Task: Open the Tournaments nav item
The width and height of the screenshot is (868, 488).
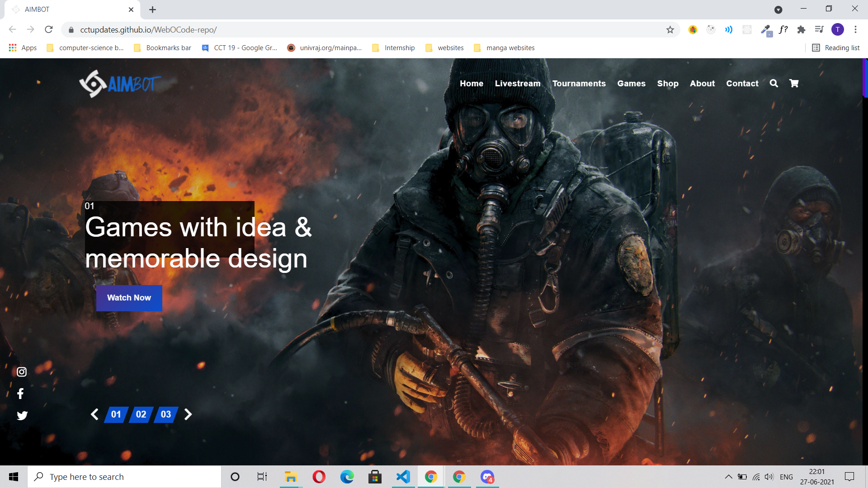Action: (x=579, y=84)
